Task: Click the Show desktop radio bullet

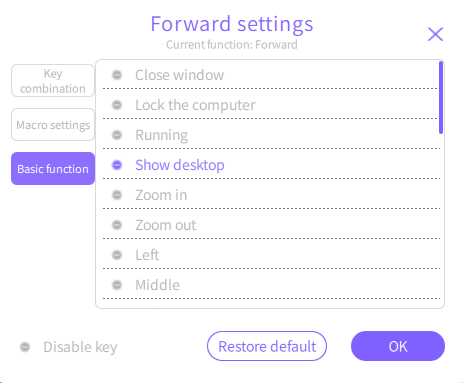Action: (117, 165)
